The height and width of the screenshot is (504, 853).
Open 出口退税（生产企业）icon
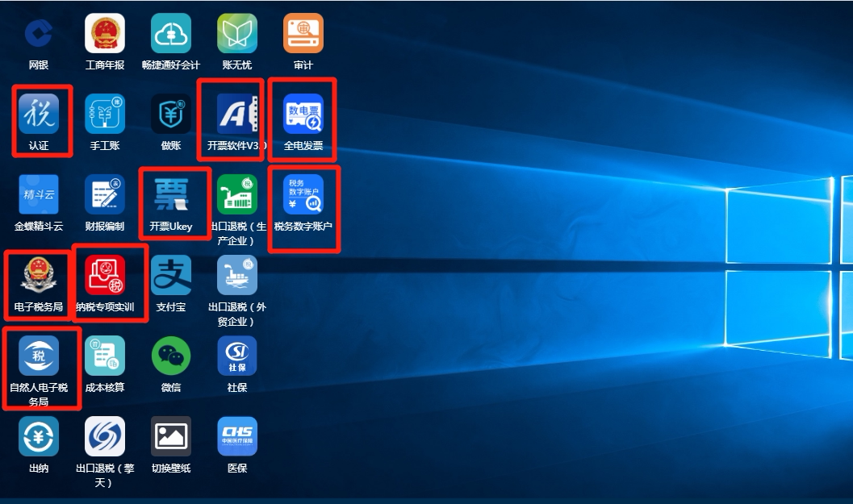(237, 194)
